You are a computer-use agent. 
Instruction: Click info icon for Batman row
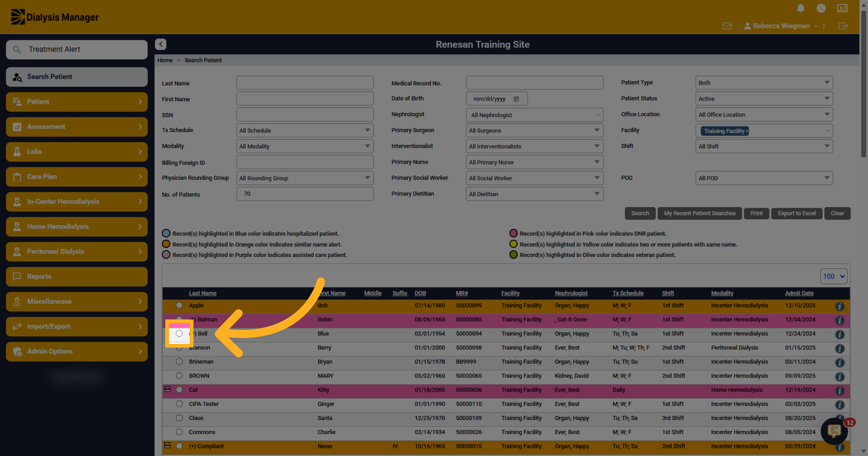pyautogui.click(x=840, y=320)
